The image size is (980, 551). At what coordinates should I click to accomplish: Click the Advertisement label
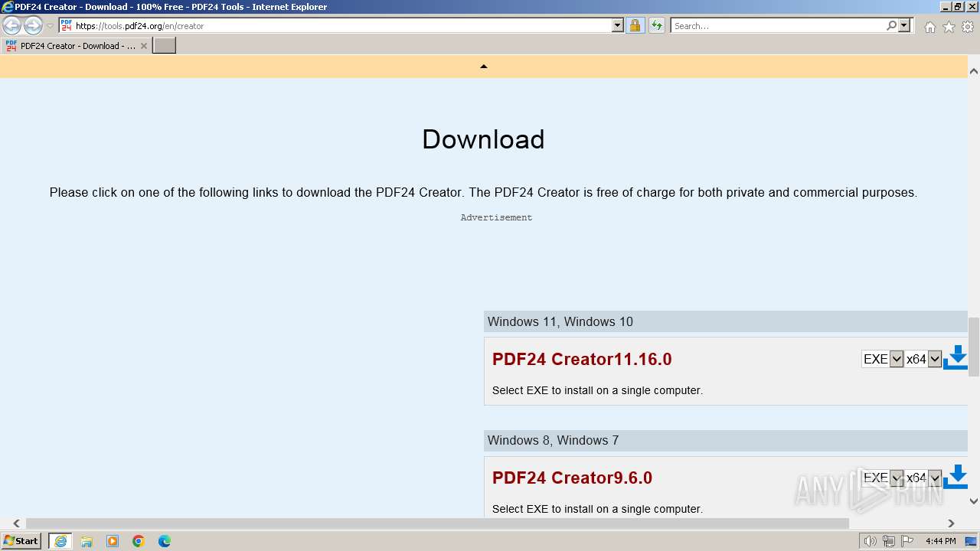(496, 217)
